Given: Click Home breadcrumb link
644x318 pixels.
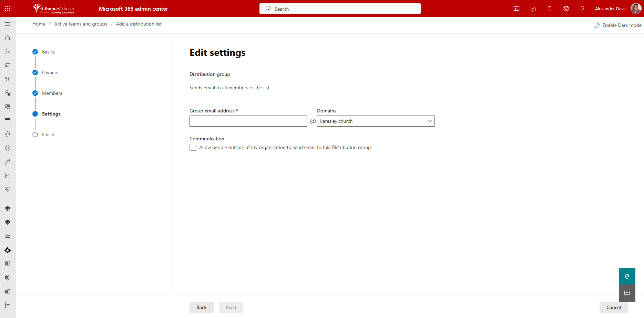Looking at the screenshot, I should tap(39, 24).
